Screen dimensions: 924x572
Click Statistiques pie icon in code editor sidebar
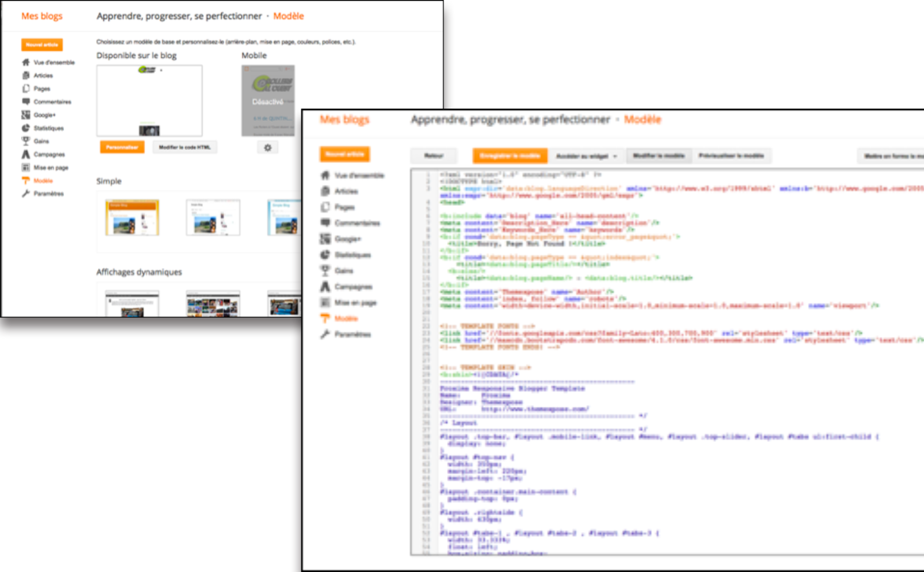click(325, 255)
